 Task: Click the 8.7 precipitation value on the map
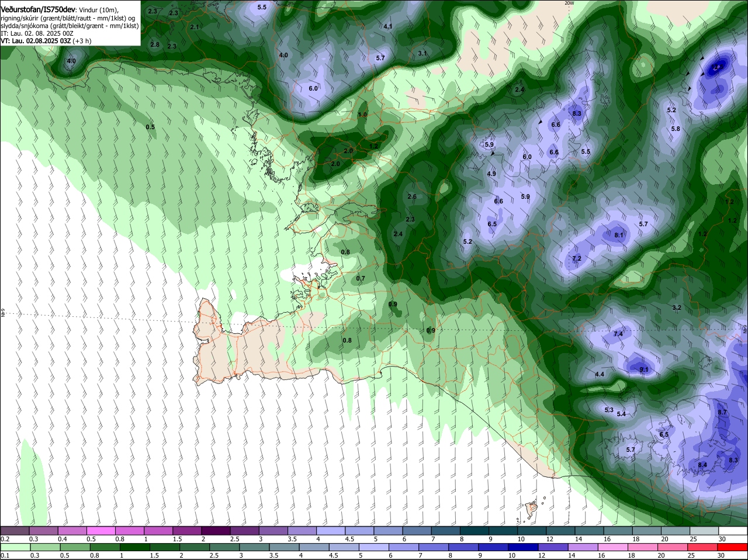tap(722, 412)
